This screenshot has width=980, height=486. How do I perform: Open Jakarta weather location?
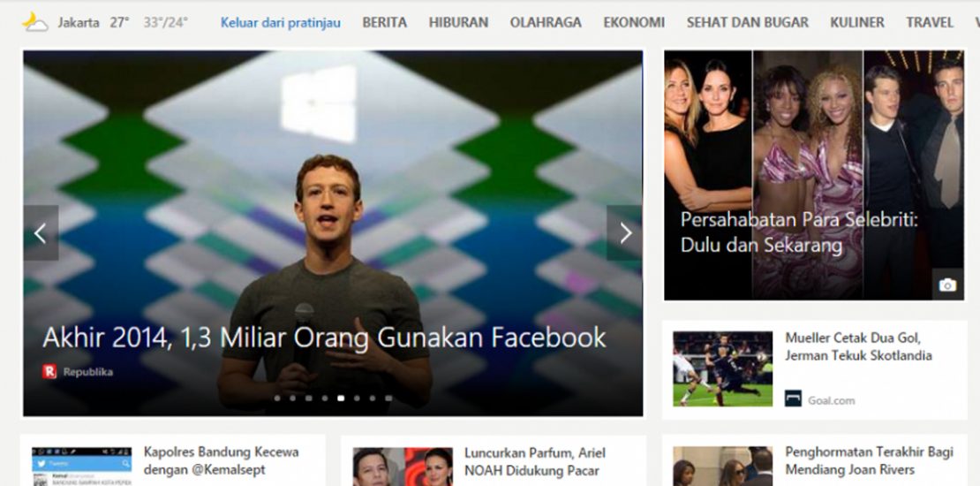click(x=78, y=22)
